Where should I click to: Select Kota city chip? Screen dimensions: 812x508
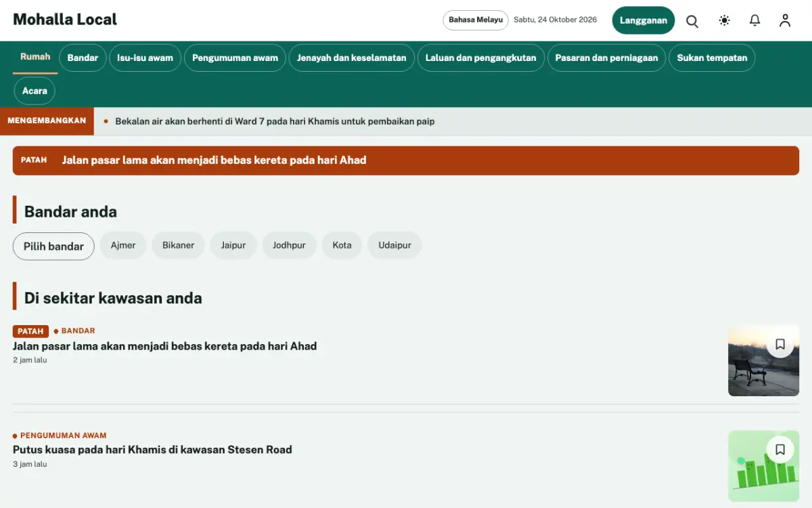tap(342, 245)
